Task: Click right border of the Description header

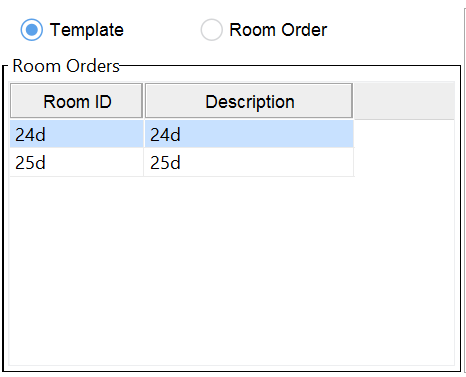Action: coord(353,101)
